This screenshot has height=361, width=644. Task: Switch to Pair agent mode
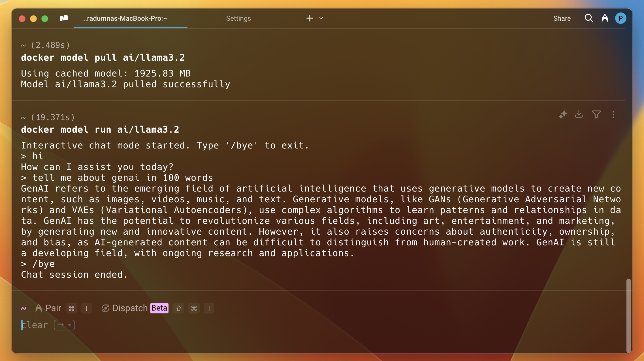48,308
